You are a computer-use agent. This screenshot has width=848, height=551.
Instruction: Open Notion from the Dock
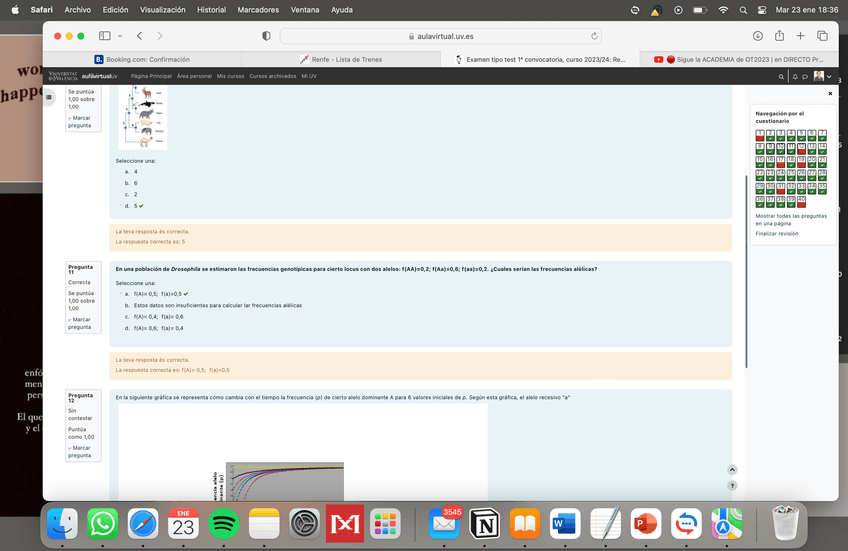click(x=485, y=524)
